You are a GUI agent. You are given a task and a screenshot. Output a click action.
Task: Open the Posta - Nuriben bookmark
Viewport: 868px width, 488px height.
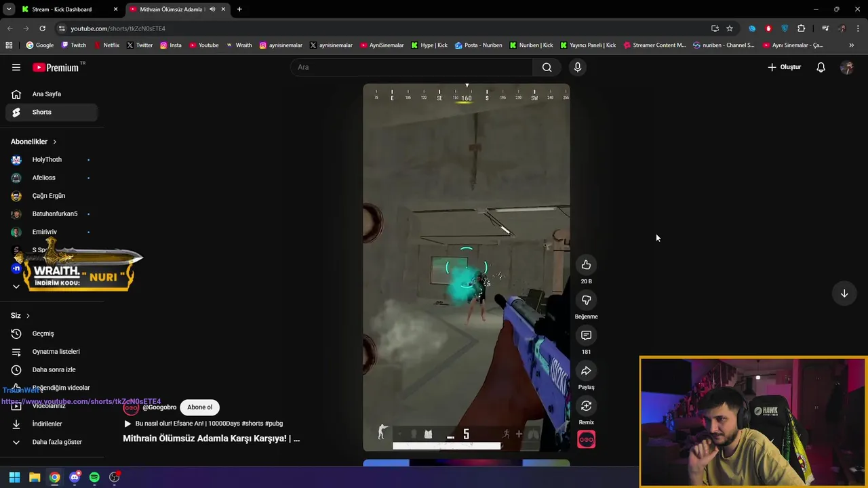tap(479, 45)
